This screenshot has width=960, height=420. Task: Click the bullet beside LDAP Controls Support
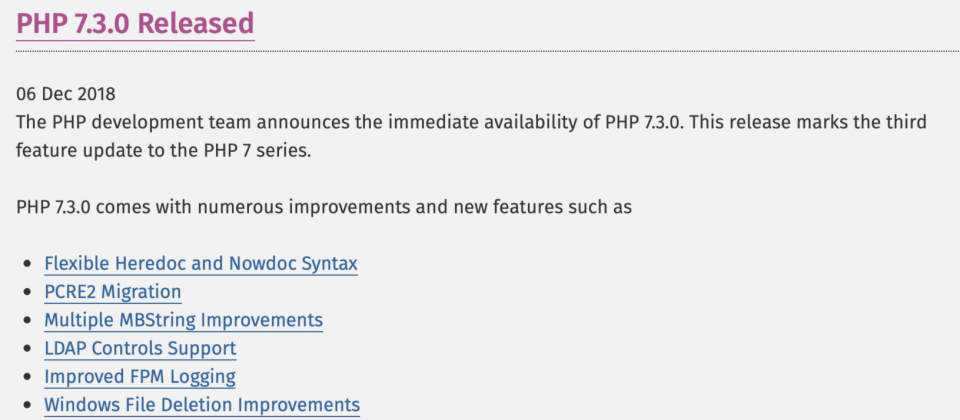pyautogui.click(x=26, y=349)
